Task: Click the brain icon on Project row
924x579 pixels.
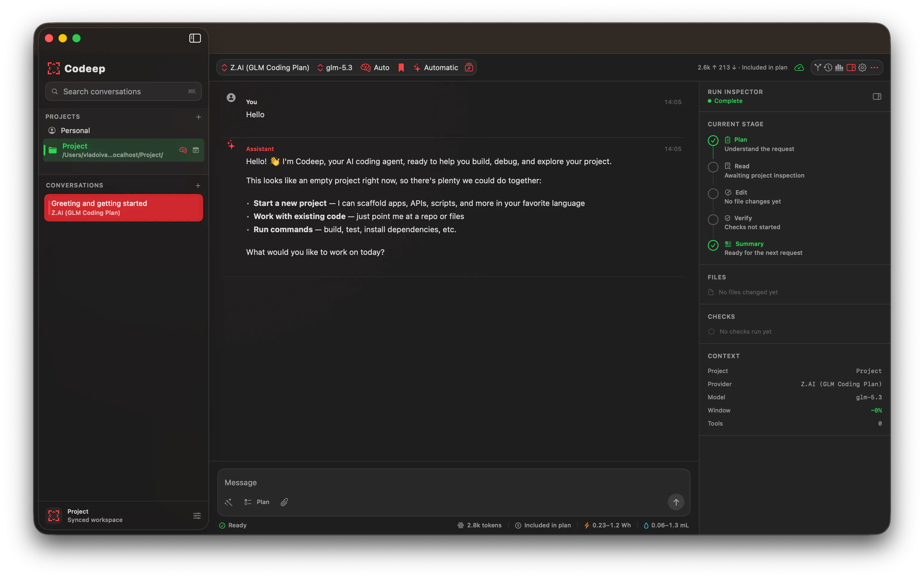Action: pyautogui.click(x=183, y=150)
